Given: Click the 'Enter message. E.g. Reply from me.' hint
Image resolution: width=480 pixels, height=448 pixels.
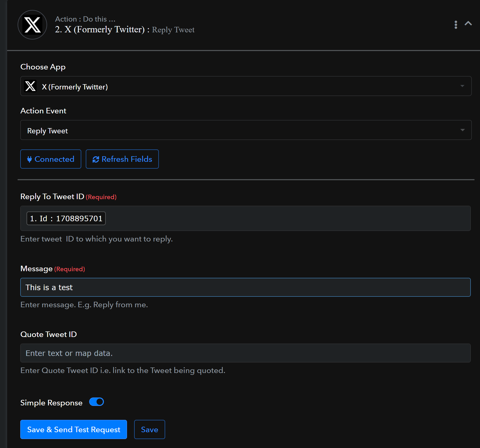Looking at the screenshot, I should (84, 305).
